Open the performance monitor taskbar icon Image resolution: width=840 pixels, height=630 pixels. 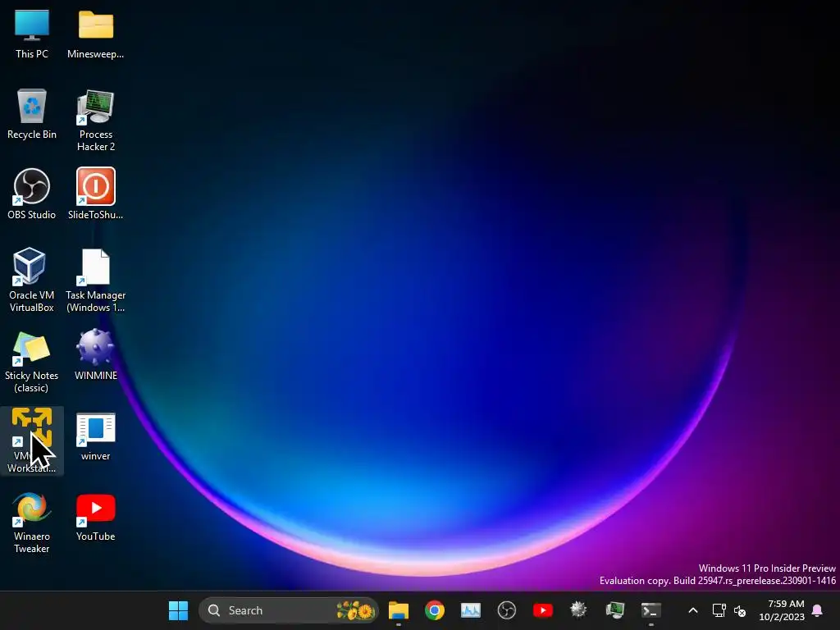pos(470,610)
